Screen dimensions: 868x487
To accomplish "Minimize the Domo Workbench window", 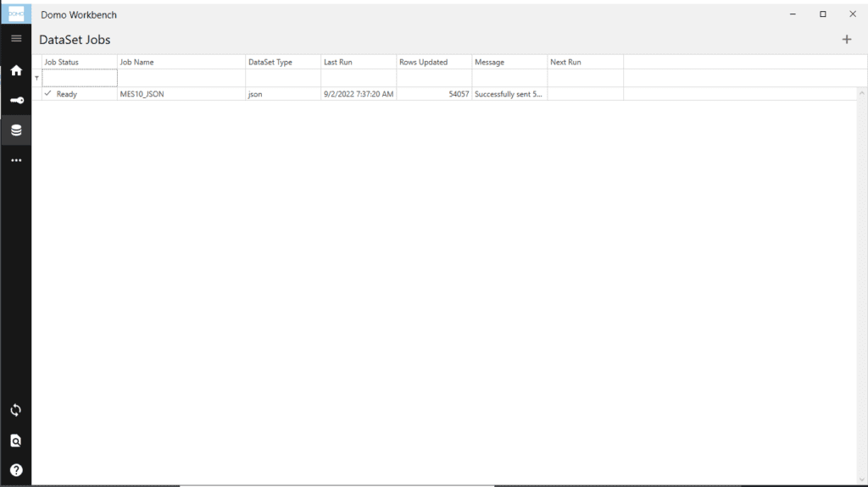I will pyautogui.click(x=793, y=14).
